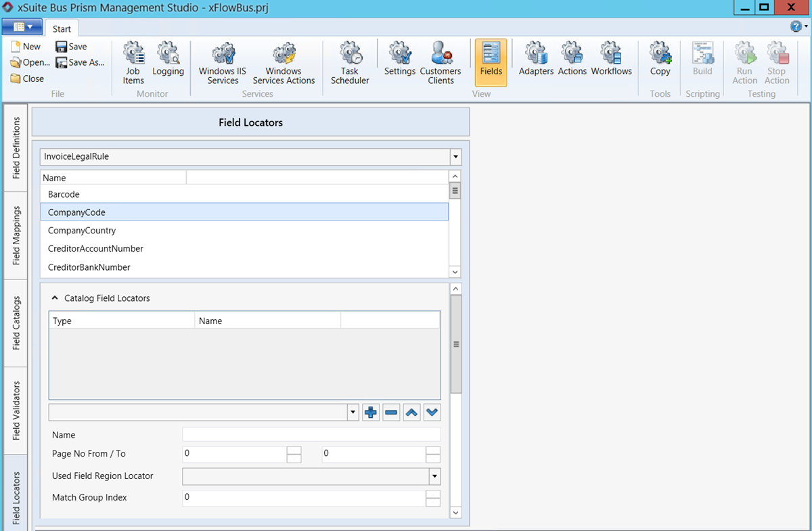Switch to the Field Mappings tab
The width and height of the screenshot is (812, 531).
click(17, 235)
